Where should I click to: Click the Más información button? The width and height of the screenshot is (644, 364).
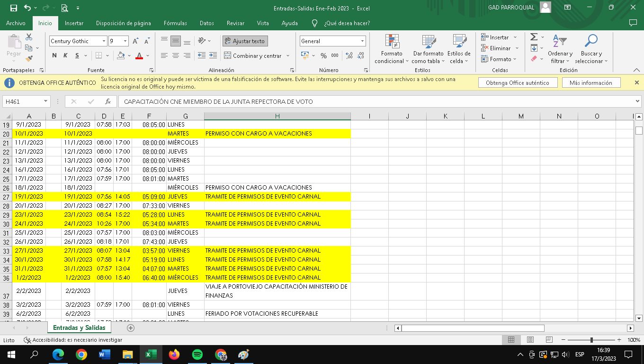pyautogui.click(x=590, y=83)
